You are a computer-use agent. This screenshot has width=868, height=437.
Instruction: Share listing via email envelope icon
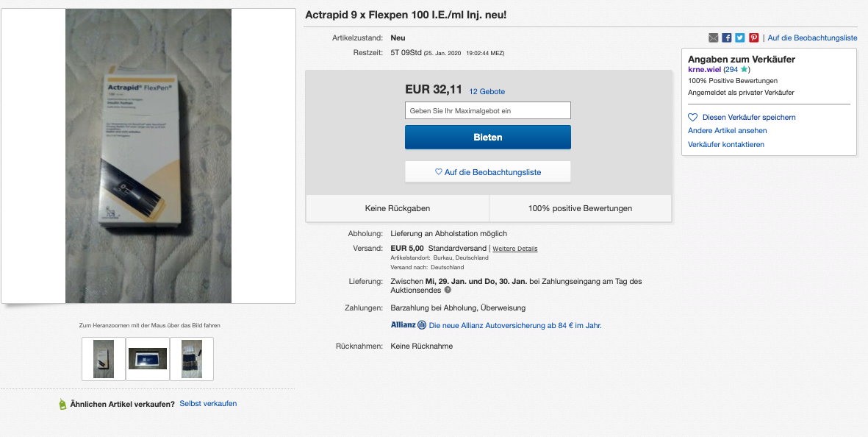pos(713,38)
